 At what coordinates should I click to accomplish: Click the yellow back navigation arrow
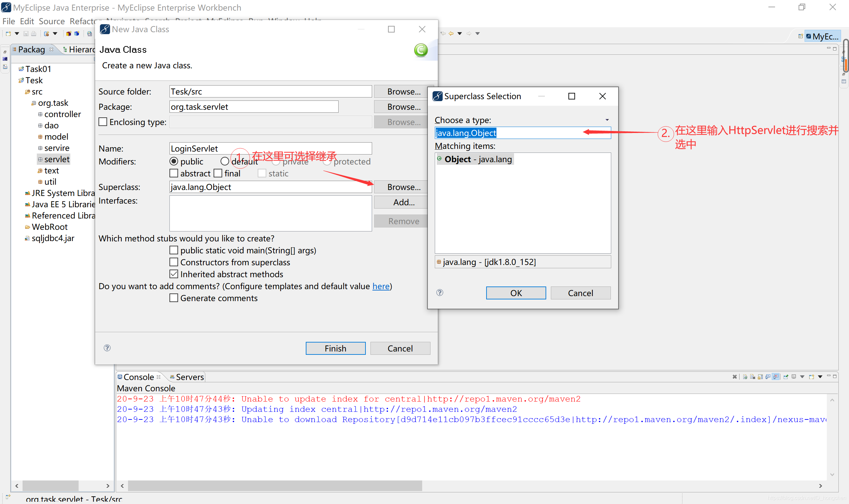click(451, 33)
